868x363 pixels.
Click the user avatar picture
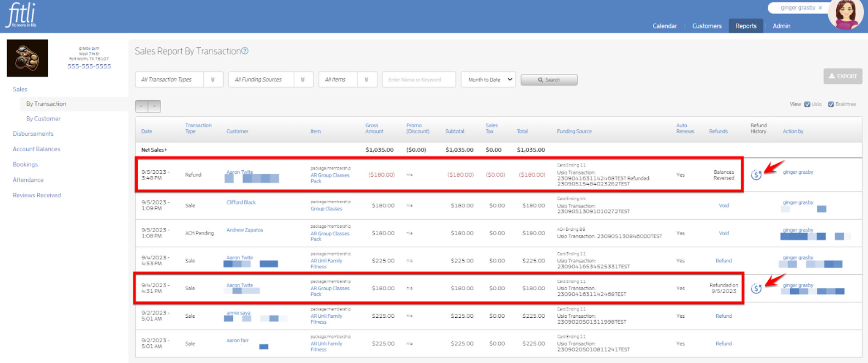tap(845, 14)
